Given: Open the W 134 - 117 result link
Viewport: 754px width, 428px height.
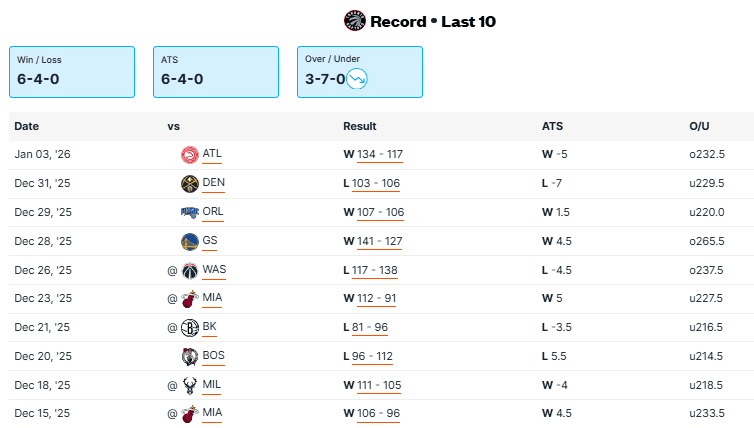Looking at the screenshot, I should 379,155.
